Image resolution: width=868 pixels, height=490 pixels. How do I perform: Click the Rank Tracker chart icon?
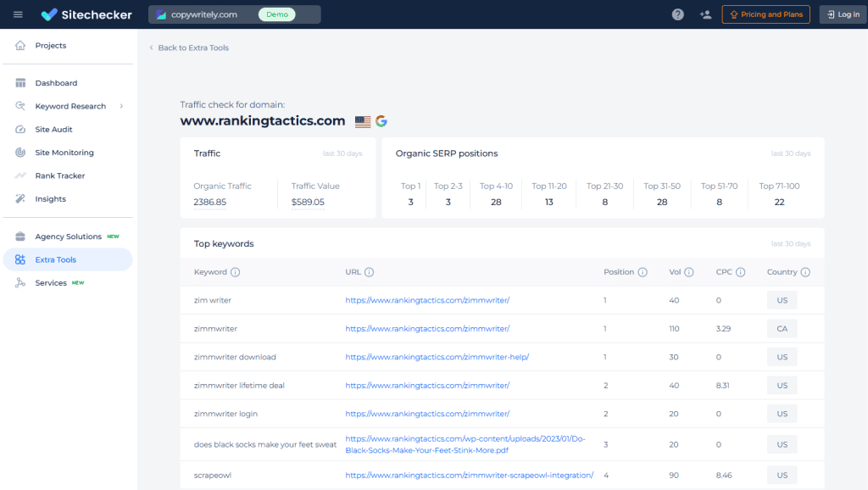point(20,175)
